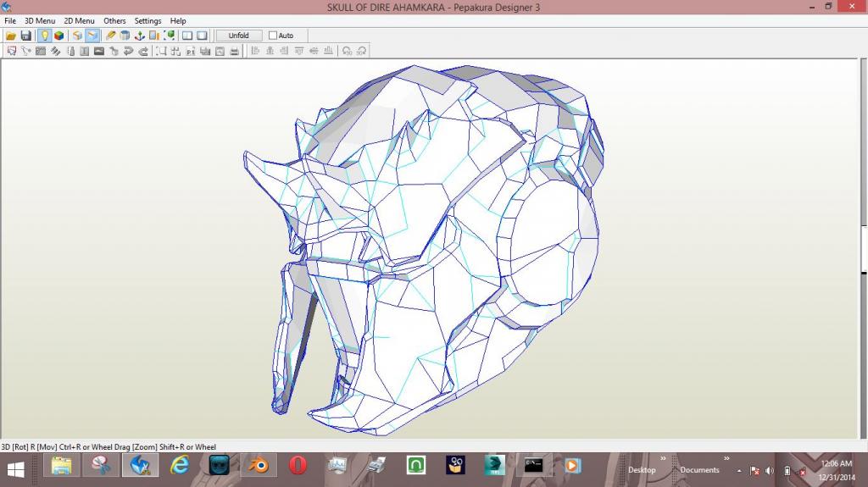The width and height of the screenshot is (868, 487).
Task: Click the blue cylinder toolbar icon
Action: [125, 36]
